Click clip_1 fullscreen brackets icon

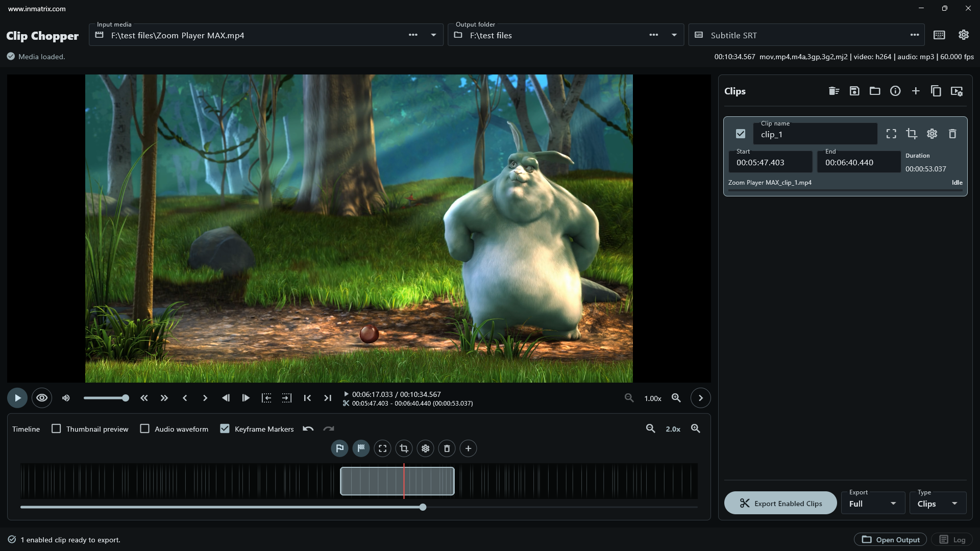891,134
